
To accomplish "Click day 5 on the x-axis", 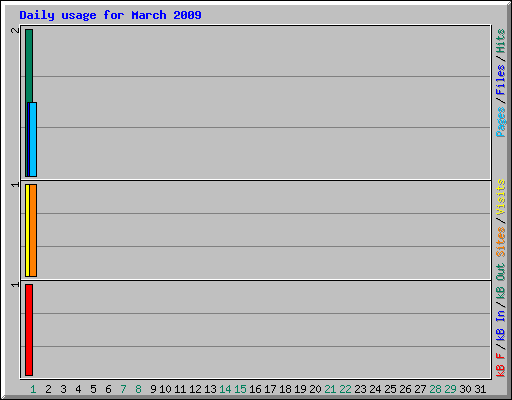I will tap(93, 389).
